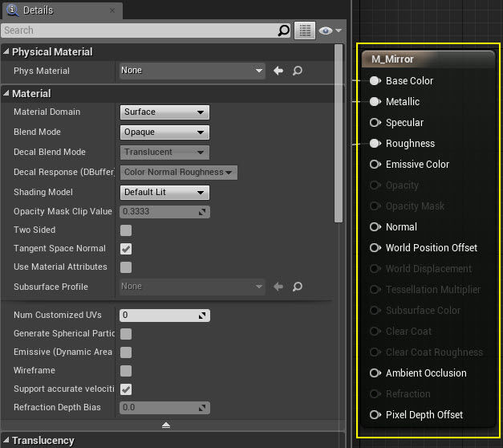This screenshot has height=448, width=503.
Task: Open the Material Domain dropdown
Action: click(164, 112)
